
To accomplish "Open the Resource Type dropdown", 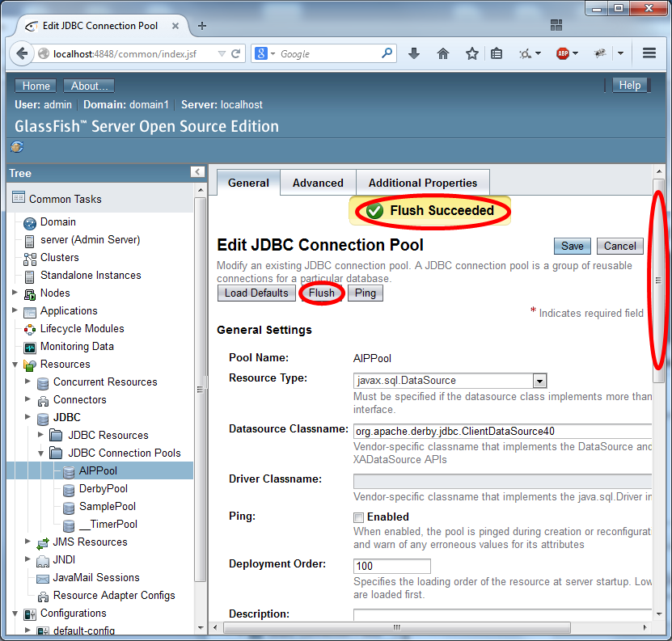I will [x=539, y=381].
